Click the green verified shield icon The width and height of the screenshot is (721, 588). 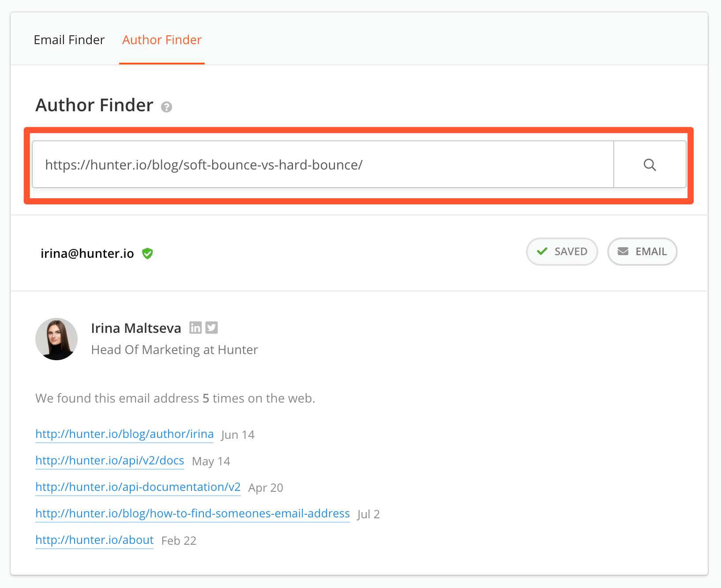point(147,253)
